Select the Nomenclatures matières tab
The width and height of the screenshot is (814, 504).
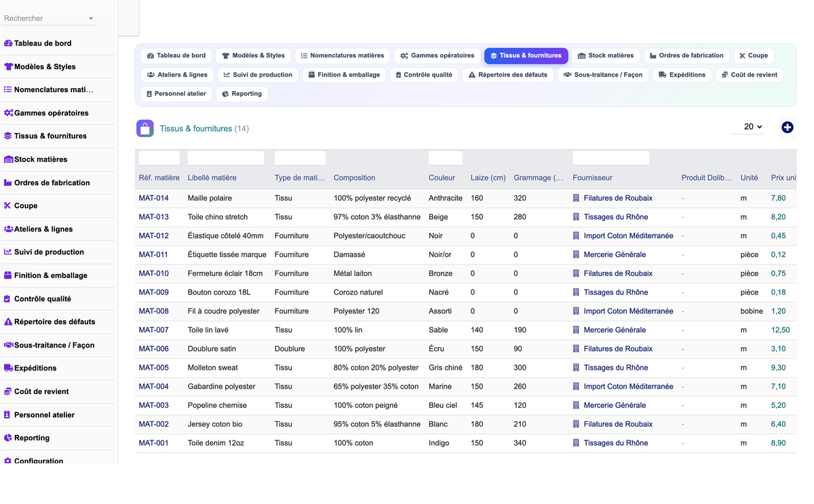click(x=343, y=56)
